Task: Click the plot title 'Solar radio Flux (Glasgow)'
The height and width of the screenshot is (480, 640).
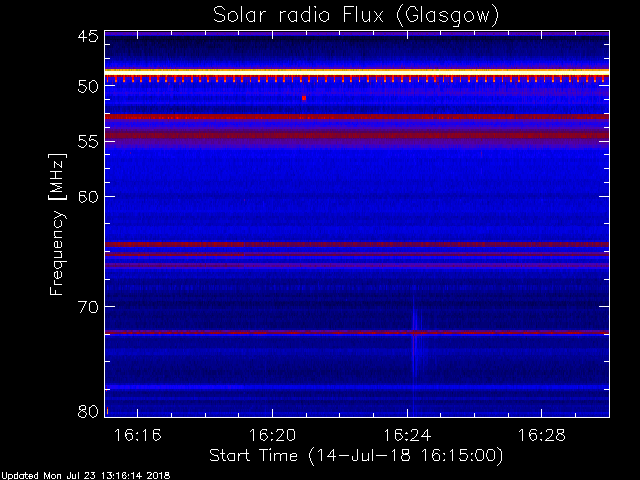Action: pos(356,16)
